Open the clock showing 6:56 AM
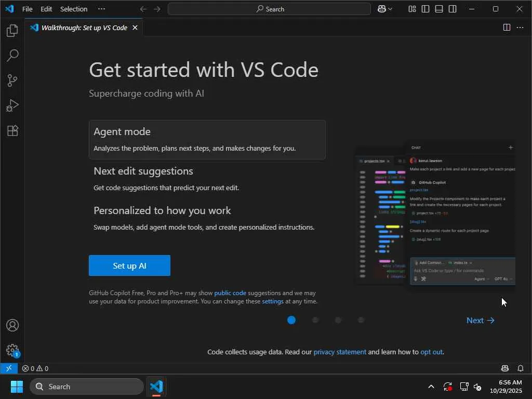The image size is (532, 399). pos(506,387)
